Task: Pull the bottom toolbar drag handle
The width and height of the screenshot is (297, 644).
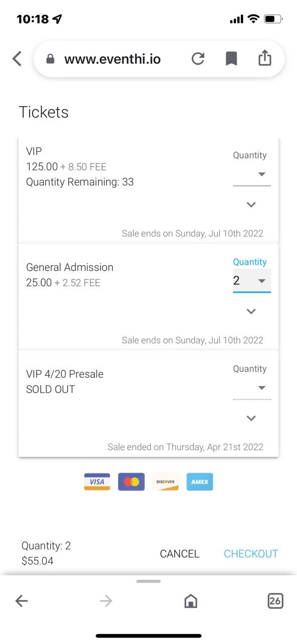Action: click(x=148, y=581)
